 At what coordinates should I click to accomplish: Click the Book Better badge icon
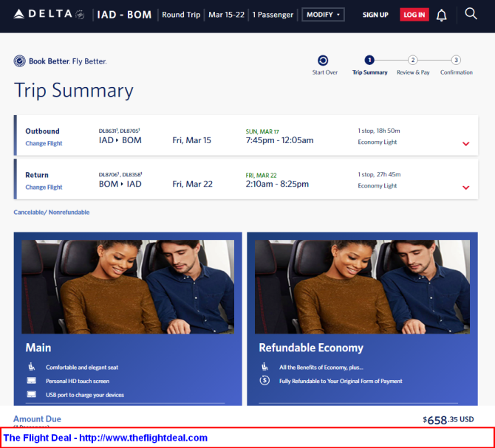point(19,61)
